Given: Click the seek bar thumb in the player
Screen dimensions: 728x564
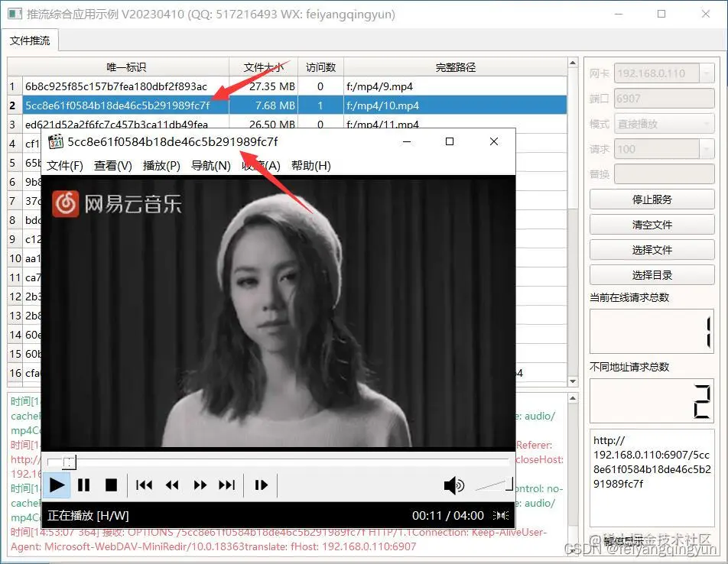Looking at the screenshot, I should tap(69, 462).
